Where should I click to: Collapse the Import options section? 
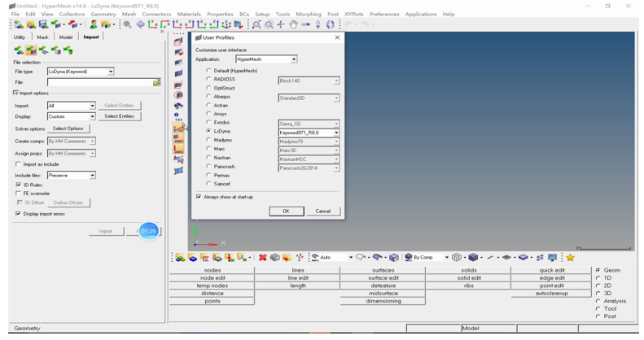[x=16, y=93]
